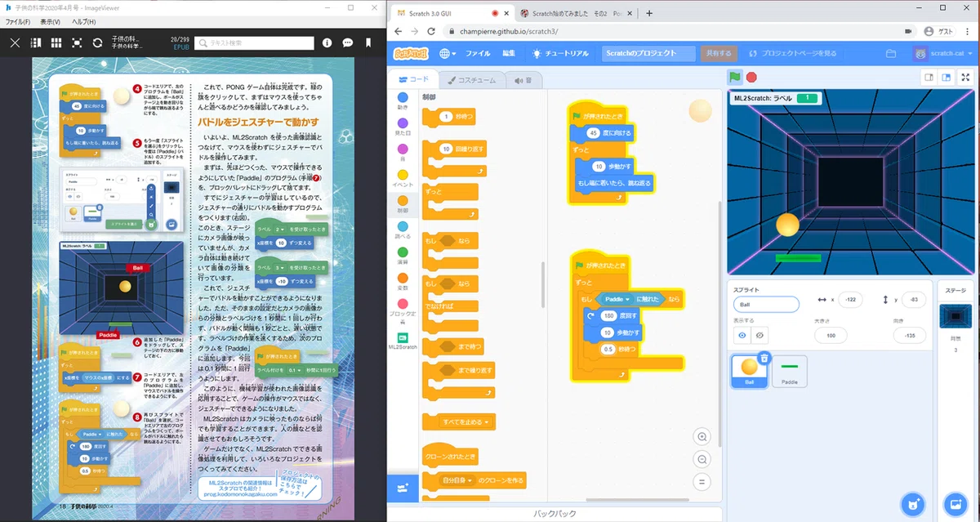The height and width of the screenshot is (522, 980).
Task: Click the Scratch logo
Action: 412,53
